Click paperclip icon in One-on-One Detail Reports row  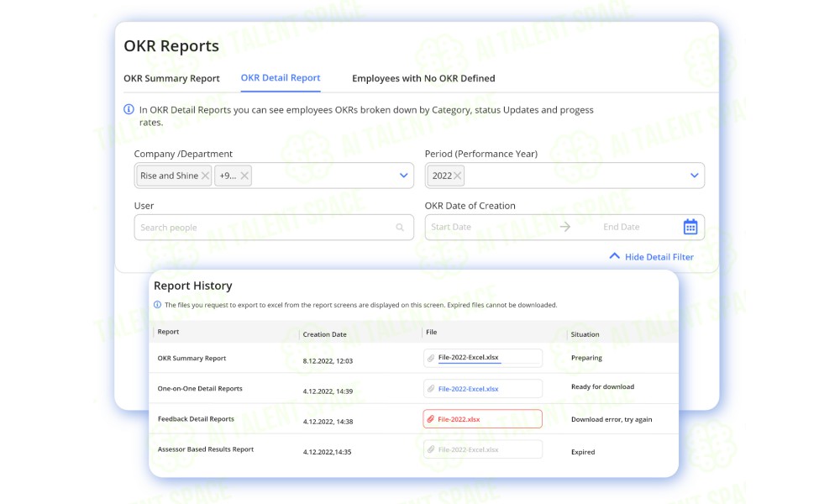coord(431,388)
